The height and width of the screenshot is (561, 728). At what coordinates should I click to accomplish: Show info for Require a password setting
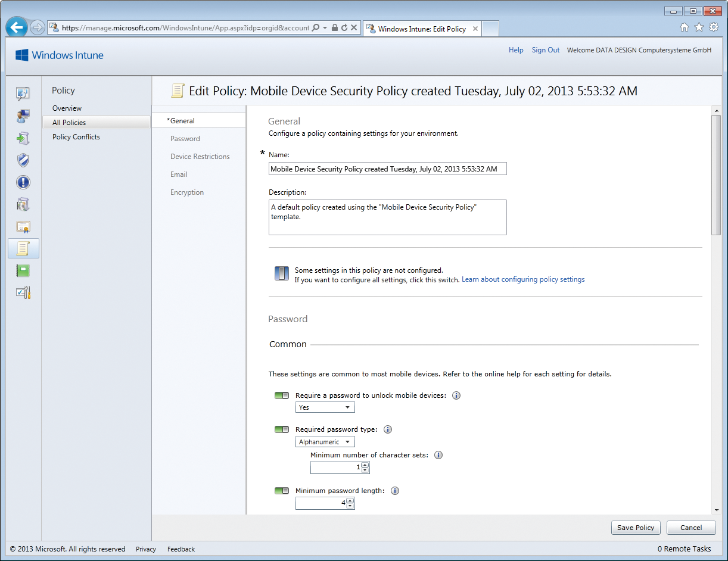456,395
